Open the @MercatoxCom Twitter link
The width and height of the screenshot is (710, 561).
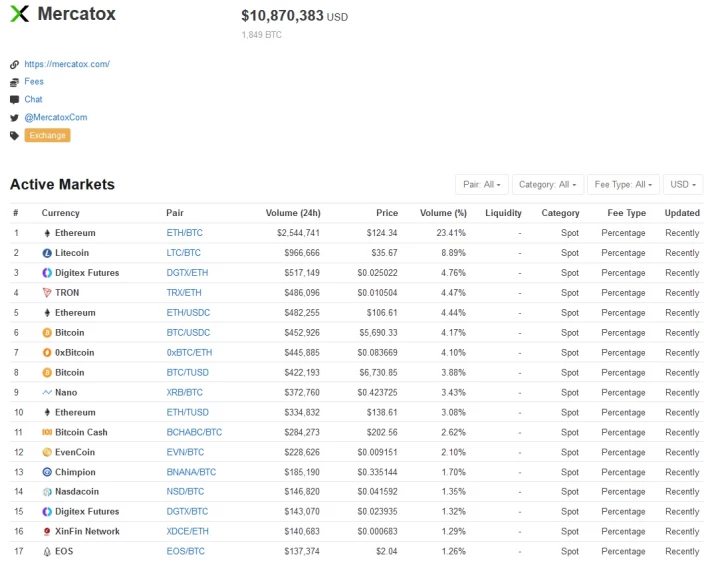[x=56, y=118]
